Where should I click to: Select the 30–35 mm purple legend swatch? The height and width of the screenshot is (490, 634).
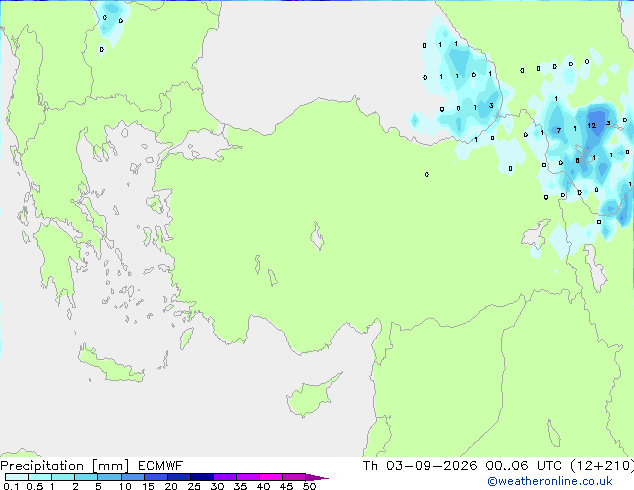click(x=225, y=477)
